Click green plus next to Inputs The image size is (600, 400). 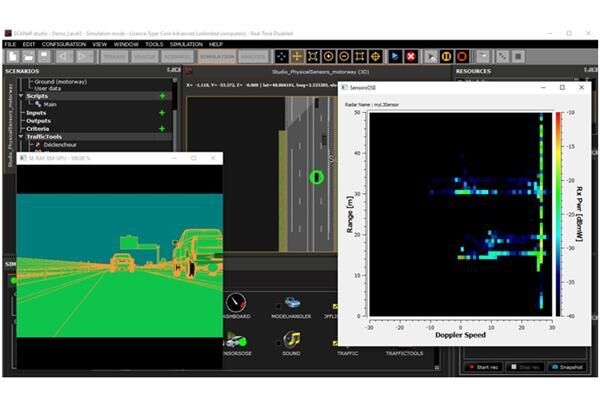(x=161, y=112)
